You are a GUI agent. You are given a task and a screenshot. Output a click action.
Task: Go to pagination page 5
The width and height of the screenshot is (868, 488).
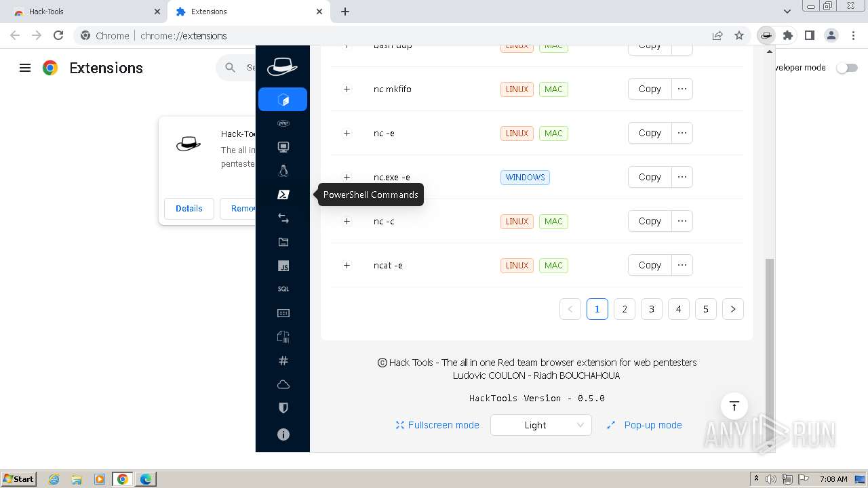tap(706, 309)
